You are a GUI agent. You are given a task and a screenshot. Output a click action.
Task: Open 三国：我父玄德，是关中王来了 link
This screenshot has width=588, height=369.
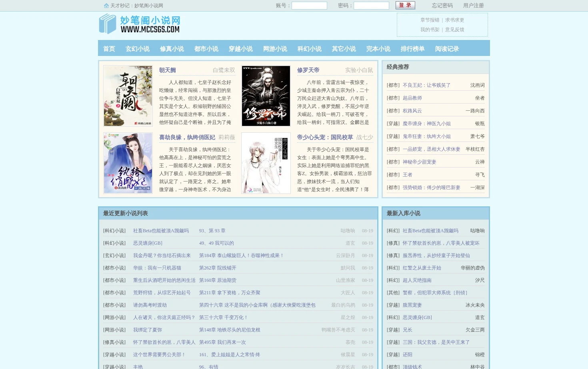click(436, 342)
